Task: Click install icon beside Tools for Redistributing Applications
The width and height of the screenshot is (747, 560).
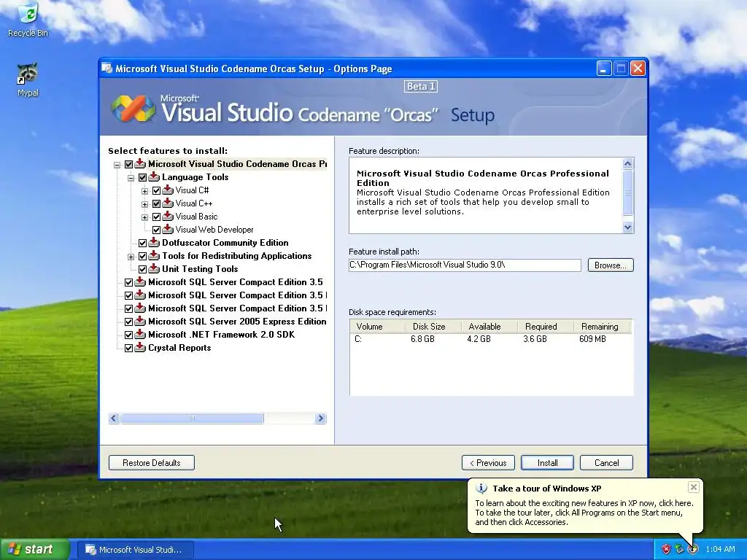Action: tap(153, 256)
